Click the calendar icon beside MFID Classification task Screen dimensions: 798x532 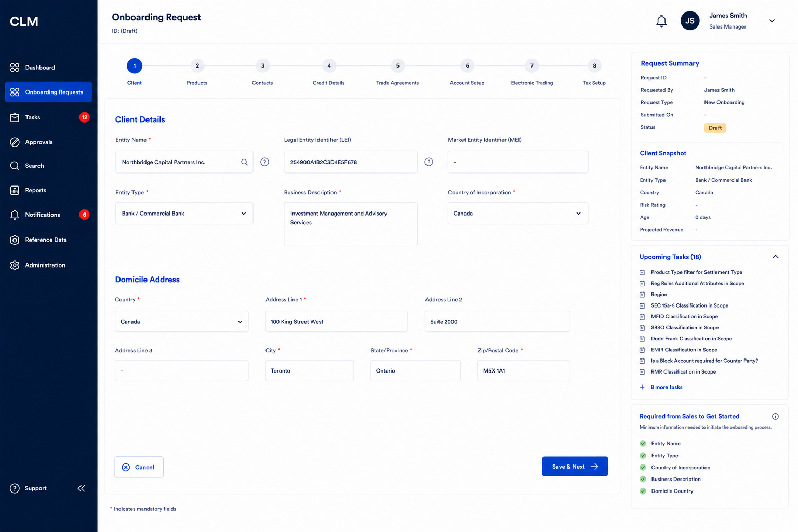pos(642,317)
